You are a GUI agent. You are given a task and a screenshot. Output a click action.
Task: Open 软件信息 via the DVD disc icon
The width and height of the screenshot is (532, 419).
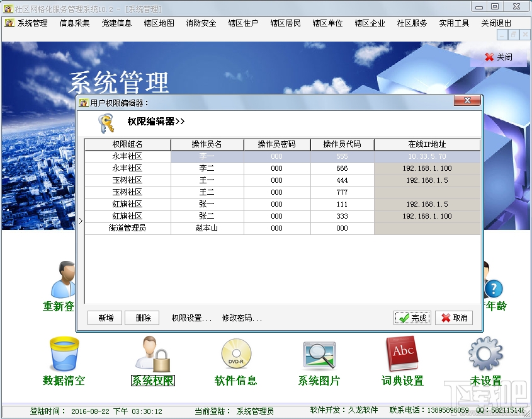[234, 356]
